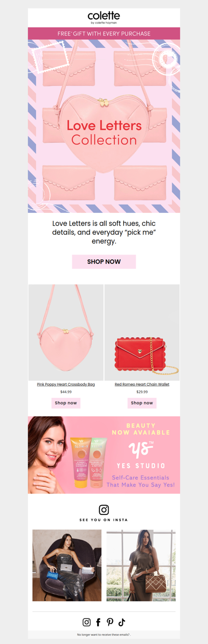Open the Insta photo of woman in chair
The image size is (208, 644).
(x=67, y=565)
